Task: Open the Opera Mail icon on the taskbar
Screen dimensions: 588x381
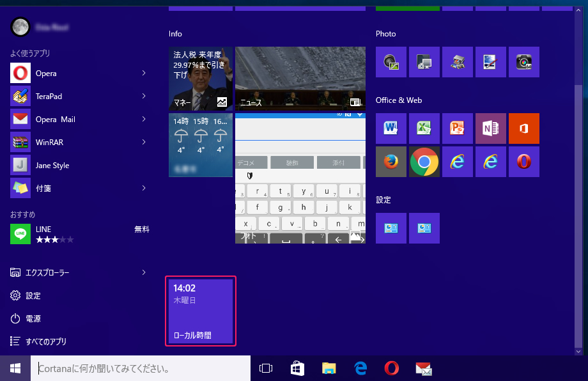Action: pyautogui.click(x=424, y=368)
